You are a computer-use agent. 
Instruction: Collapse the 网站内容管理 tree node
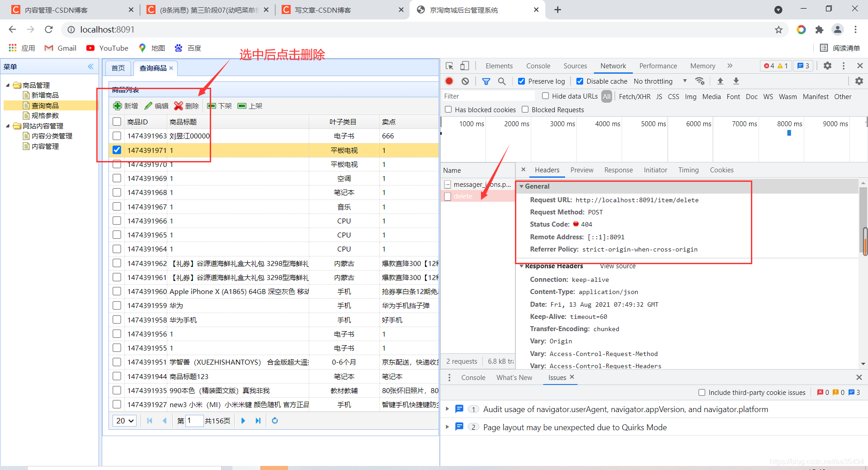[x=8, y=126]
